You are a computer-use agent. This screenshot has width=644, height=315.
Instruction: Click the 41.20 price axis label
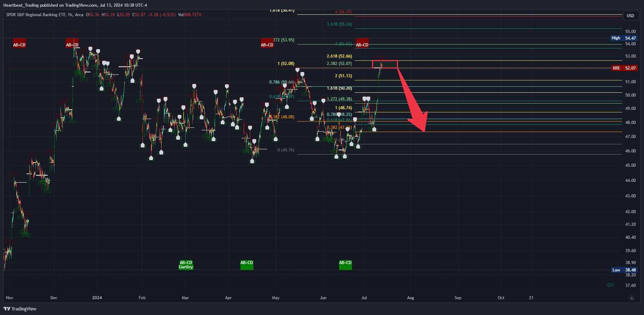point(631,224)
